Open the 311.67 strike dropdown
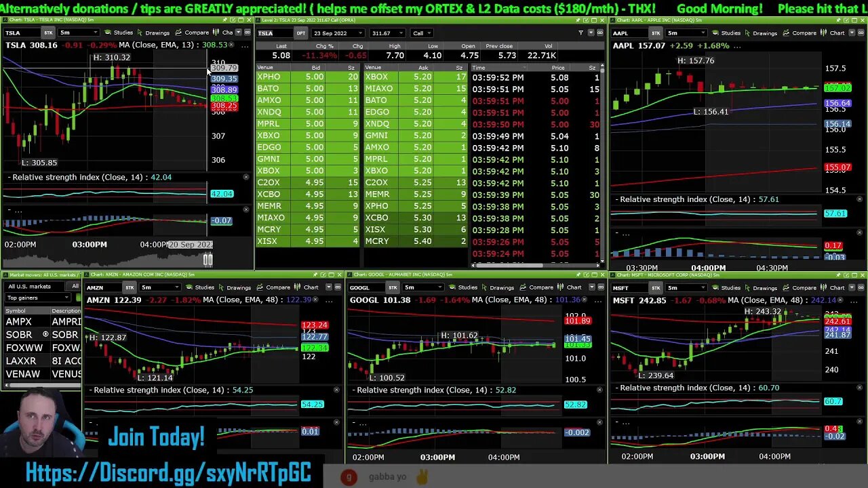 (x=387, y=33)
